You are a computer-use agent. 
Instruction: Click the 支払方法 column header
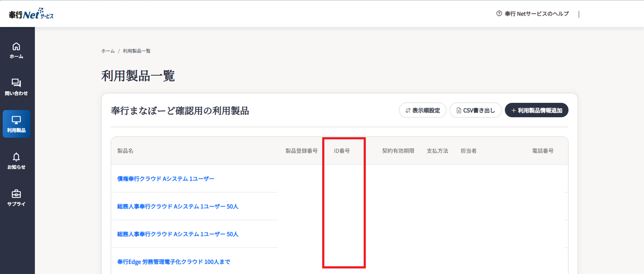tap(438, 151)
